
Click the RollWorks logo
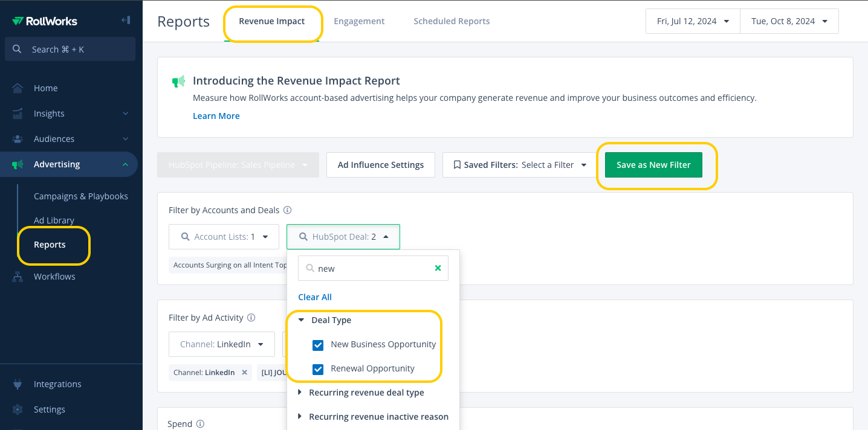[x=45, y=21]
